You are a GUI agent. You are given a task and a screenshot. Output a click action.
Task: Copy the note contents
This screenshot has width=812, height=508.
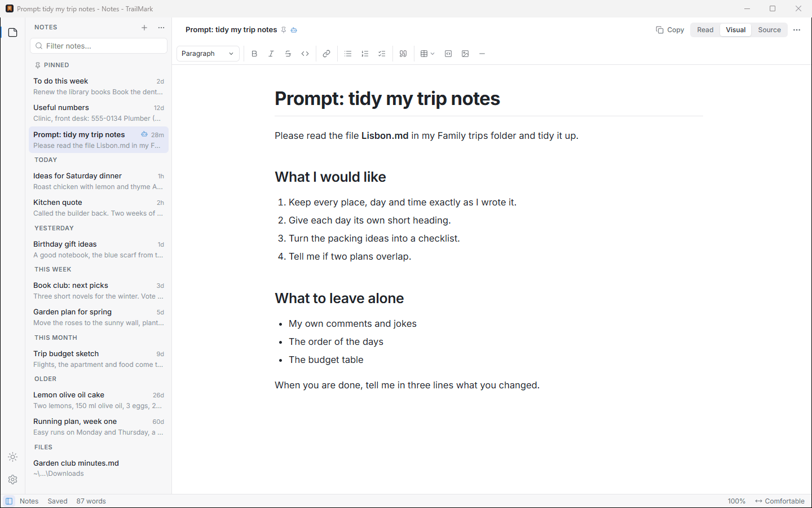670,30
